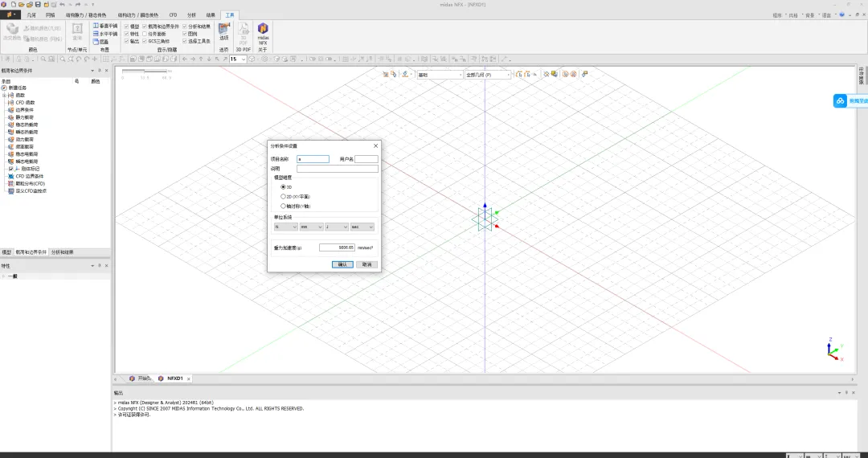Click the 颗粒分布(CFD) tree icon

click(11, 183)
